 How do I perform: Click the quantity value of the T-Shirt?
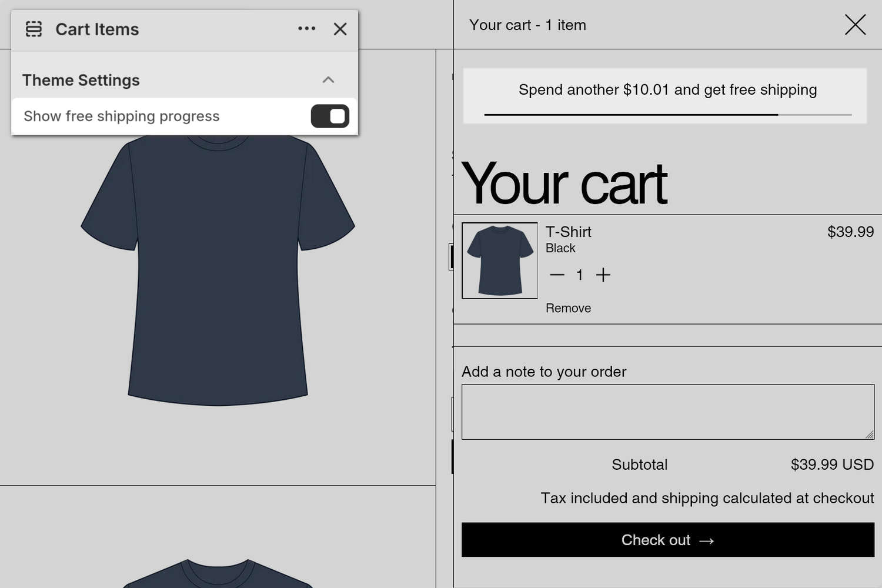(x=580, y=275)
